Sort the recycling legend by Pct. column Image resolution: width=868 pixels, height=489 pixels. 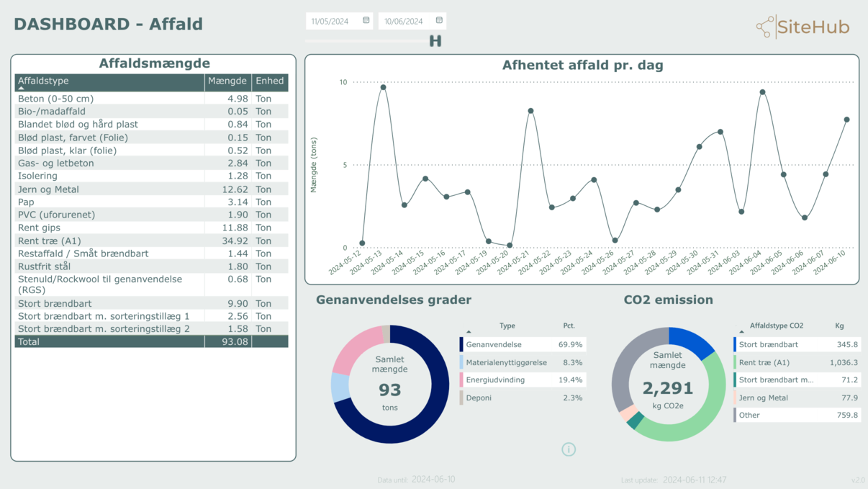(569, 326)
